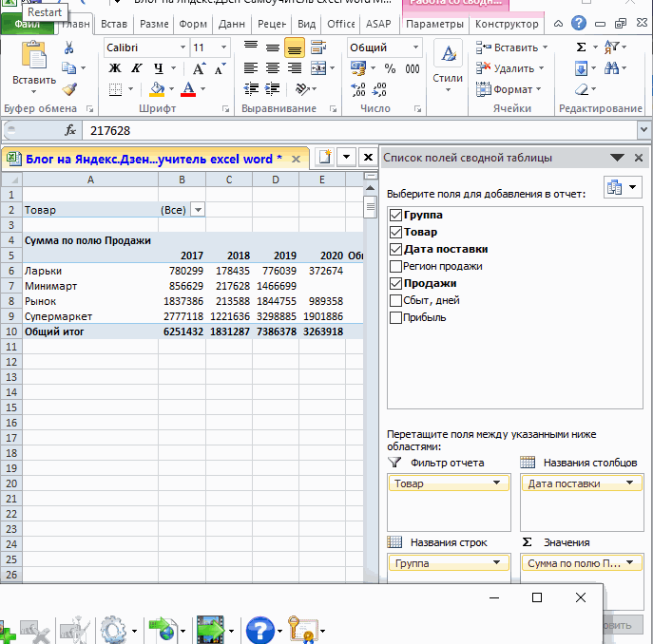Click the Paste clipboard icon
Viewport: 653px width, 644px height.
point(33,55)
